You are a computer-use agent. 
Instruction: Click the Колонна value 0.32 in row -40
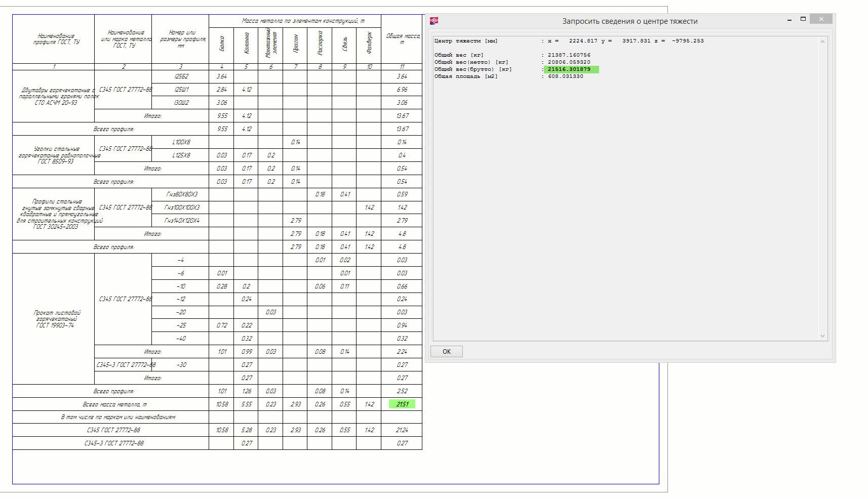(246, 339)
